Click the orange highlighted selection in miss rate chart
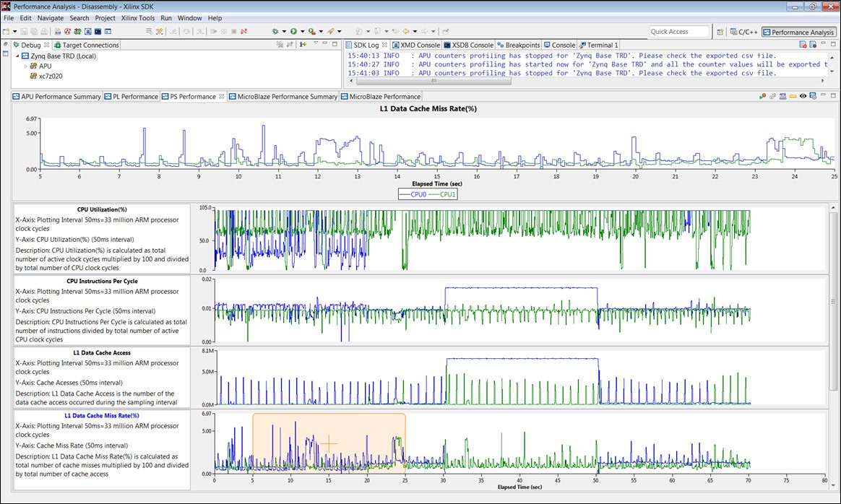 click(329, 443)
